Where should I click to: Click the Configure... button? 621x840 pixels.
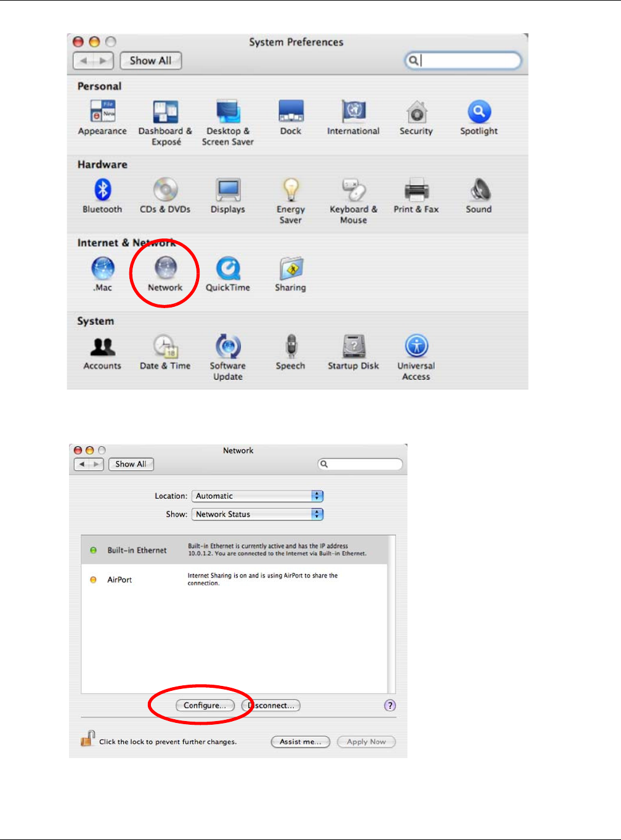[x=205, y=706]
